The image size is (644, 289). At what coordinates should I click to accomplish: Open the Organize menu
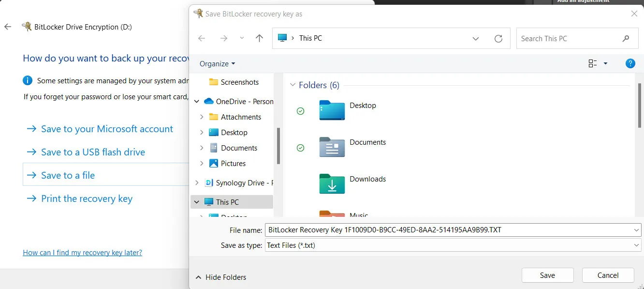pos(217,63)
